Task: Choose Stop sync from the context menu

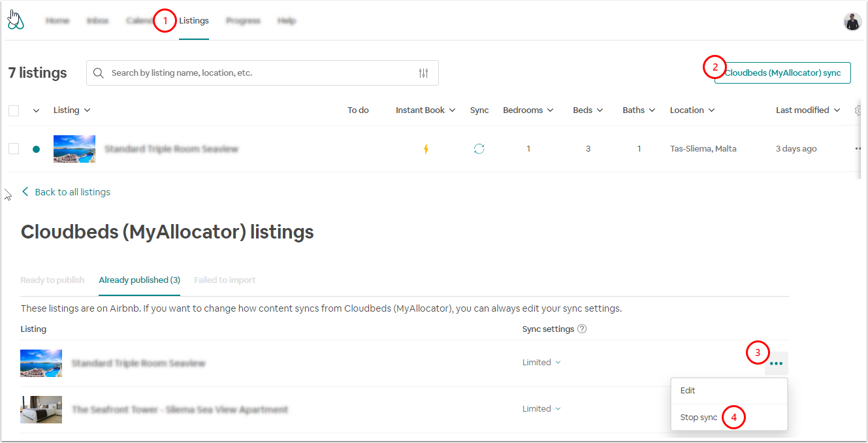Action: point(729,418)
